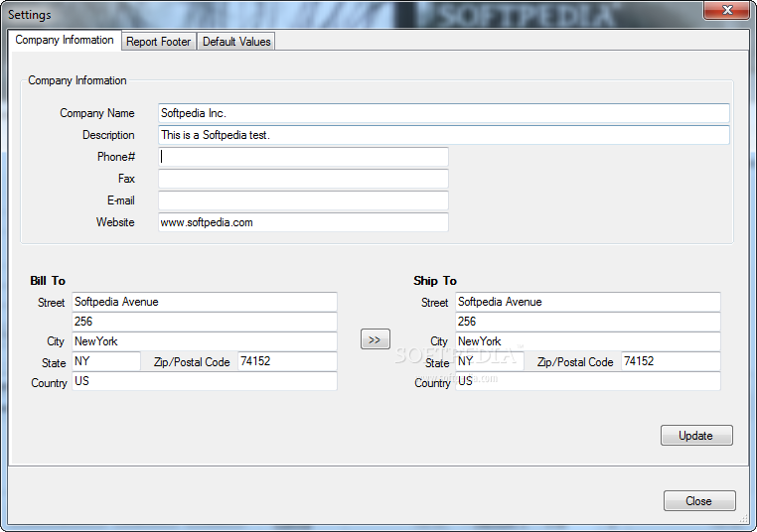Screen dimensions: 757x532
Task: Click the Company Name label
Action: (x=97, y=113)
